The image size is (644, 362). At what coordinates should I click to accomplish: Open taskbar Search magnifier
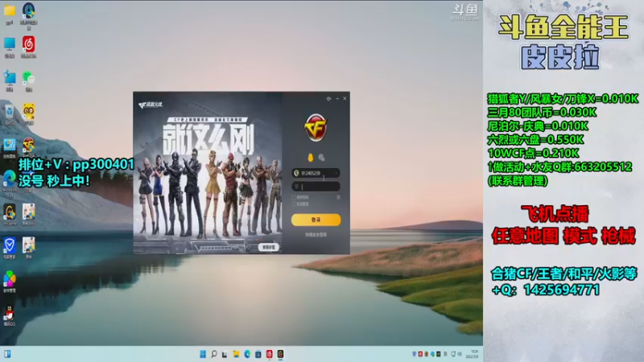click(214, 354)
